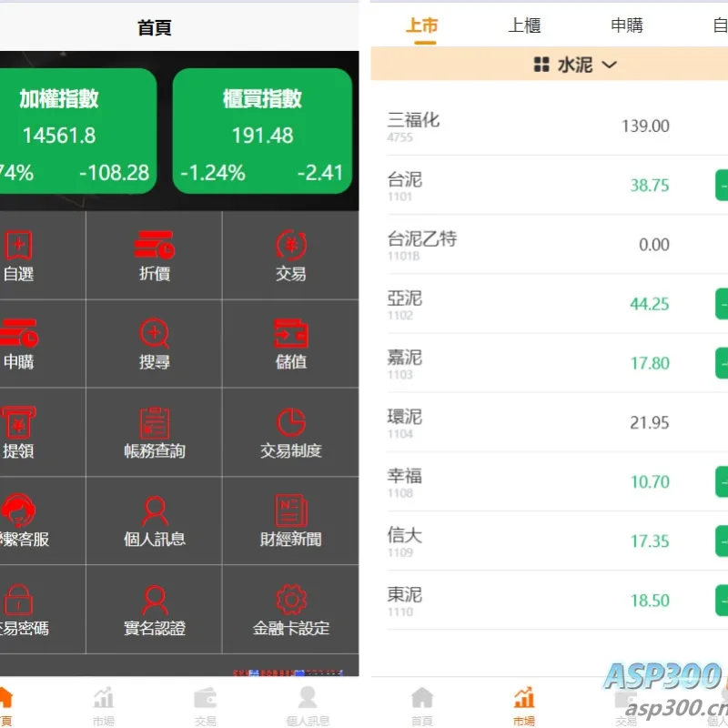The width and height of the screenshot is (728, 728).
Task: Contact 聯繫客服 headset icon
Action: point(18,511)
